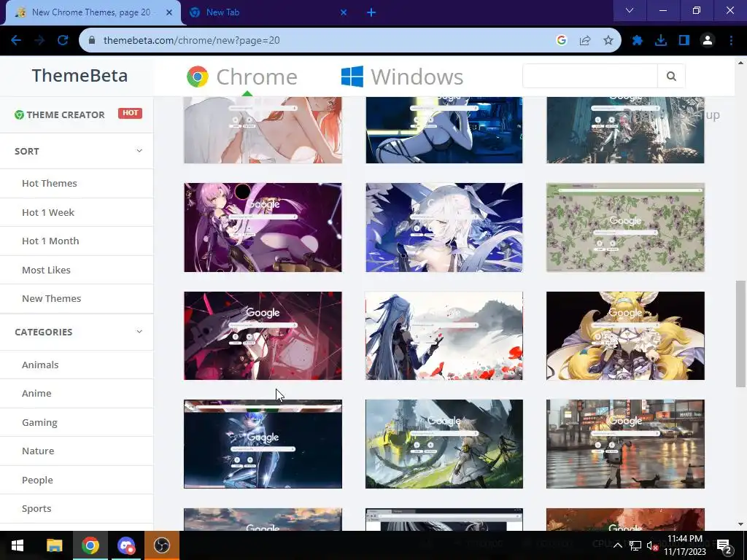747x560 pixels.
Task: Reload the page with the refresh icon
Action: coord(63,41)
